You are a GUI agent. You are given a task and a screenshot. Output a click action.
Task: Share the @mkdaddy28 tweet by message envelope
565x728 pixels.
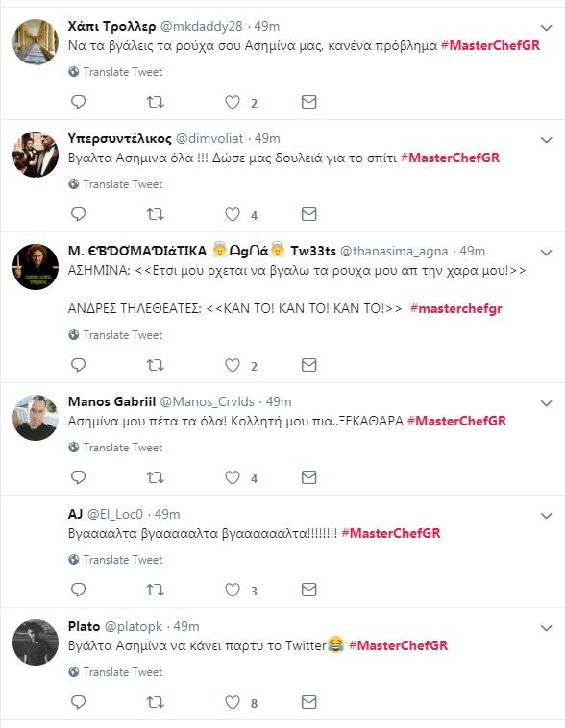309,102
